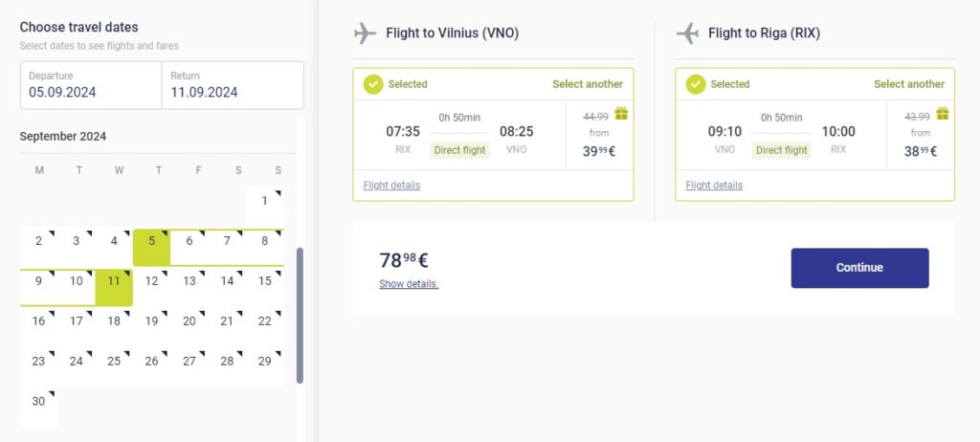
Task: Click the Direct flight badge for the Vilnius flight
Action: (x=460, y=150)
